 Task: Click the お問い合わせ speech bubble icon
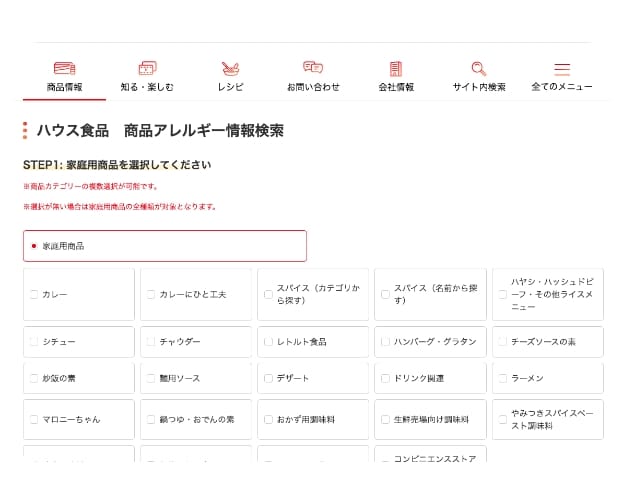click(313, 67)
